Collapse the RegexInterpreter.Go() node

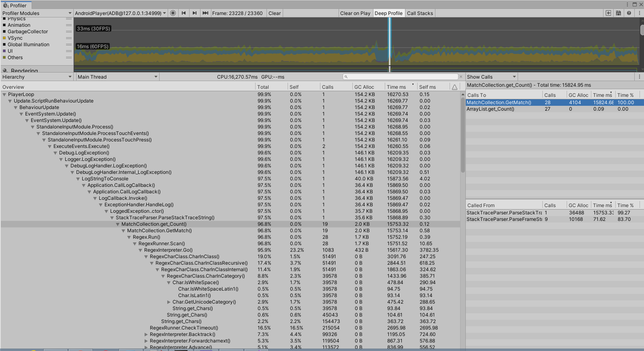tap(141, 250)
